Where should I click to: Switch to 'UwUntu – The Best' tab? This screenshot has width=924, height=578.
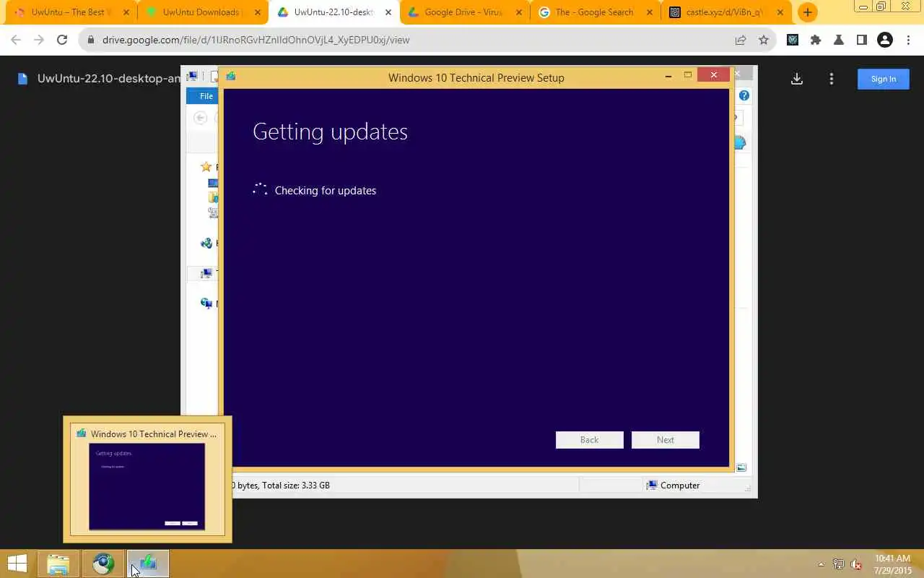pos(71,12)
